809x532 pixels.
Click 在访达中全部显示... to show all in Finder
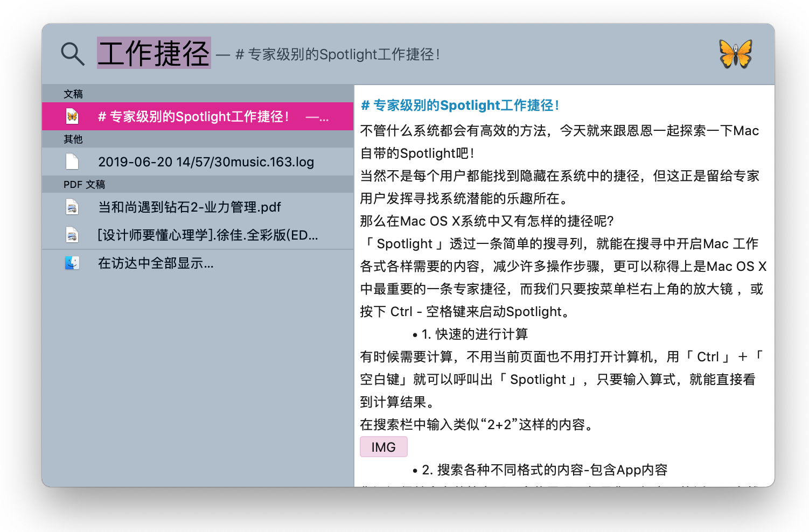coord(198,263)
